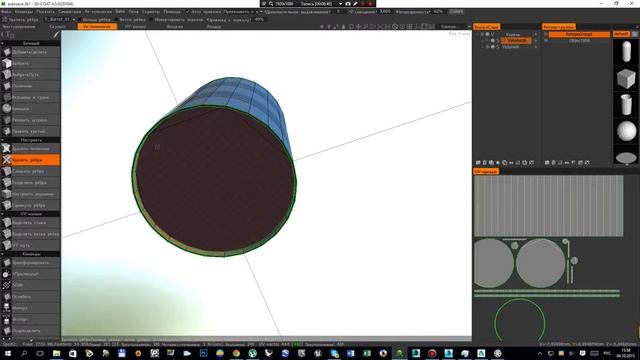The image size is (640, 360).
Task: Click first icon in Retopo Groups bottom toolbar
Action: coord(547,162)
